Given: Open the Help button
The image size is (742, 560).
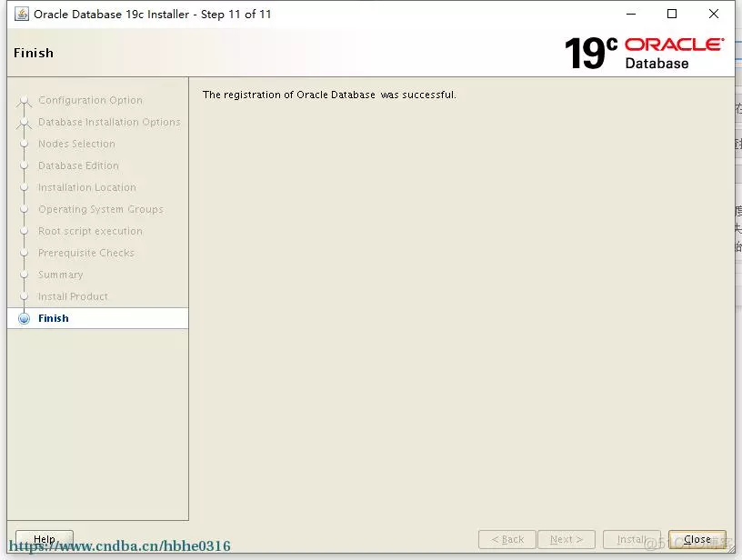Looking at the screenshot, I should [x=45, y=539].
